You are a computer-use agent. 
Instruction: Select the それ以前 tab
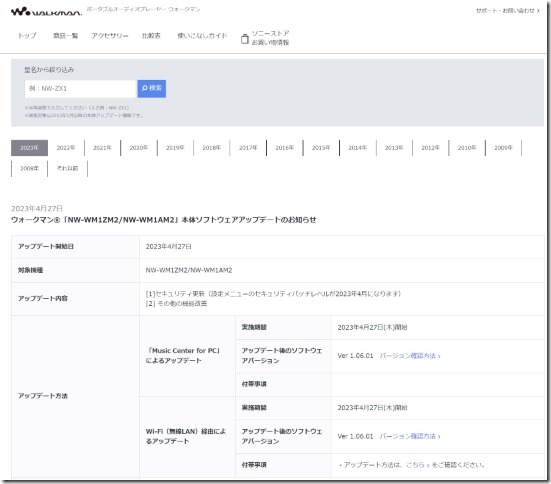pyautogui.click(x=67, y=168)
